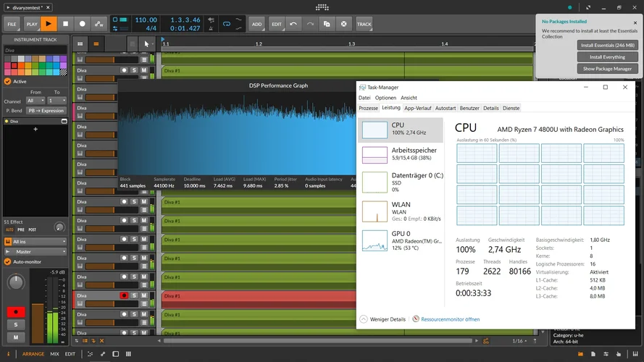This screenshot has width=644, height=362.
Task: Click the track name field showing Diva
Action: tap(35, 50)
